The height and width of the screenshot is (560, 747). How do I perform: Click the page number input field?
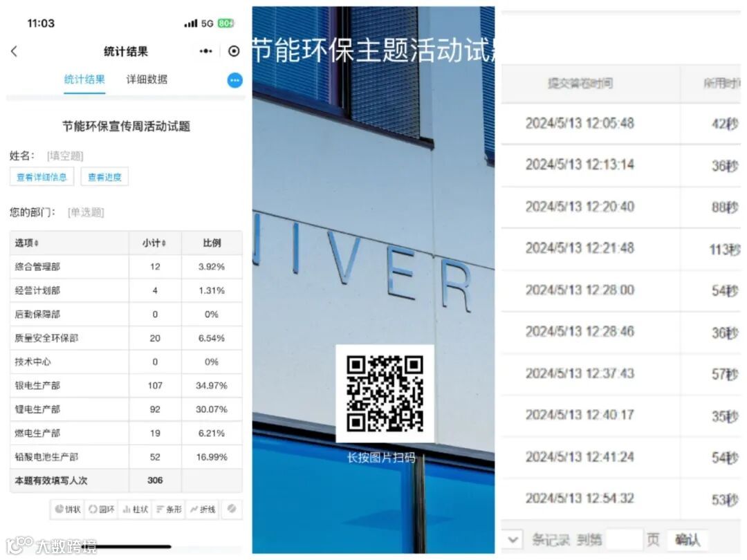click(624, 539)
